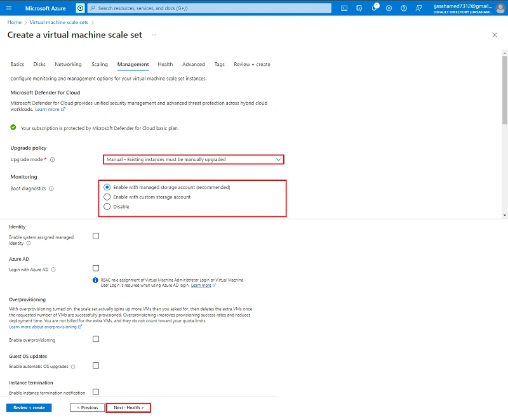
Task: Click the Microsoft Azure logo text
Action: click(45, 8)
